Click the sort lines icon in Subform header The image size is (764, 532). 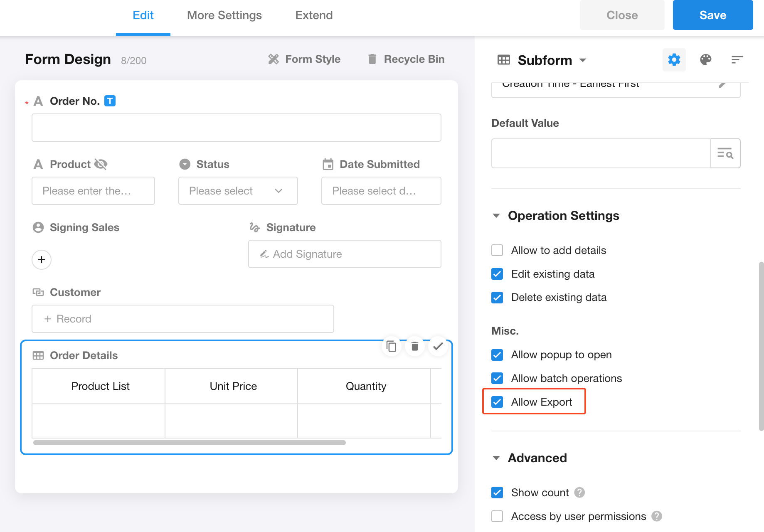click(737, 60)
